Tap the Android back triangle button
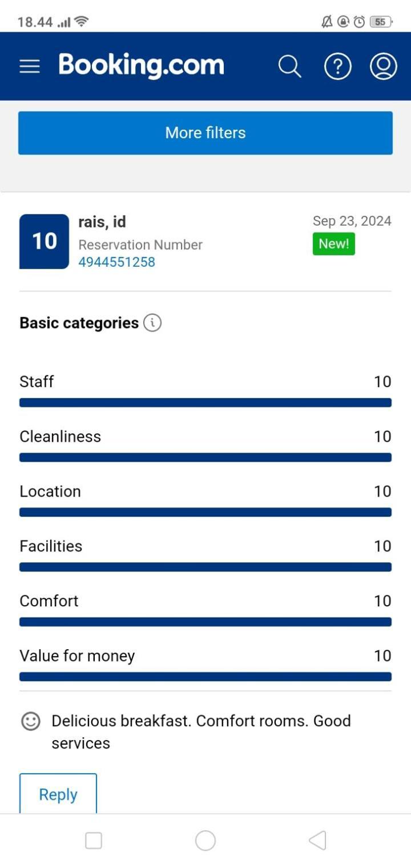Image resolution: width=411 pixels, height=868 pixels. coord(317,841)
